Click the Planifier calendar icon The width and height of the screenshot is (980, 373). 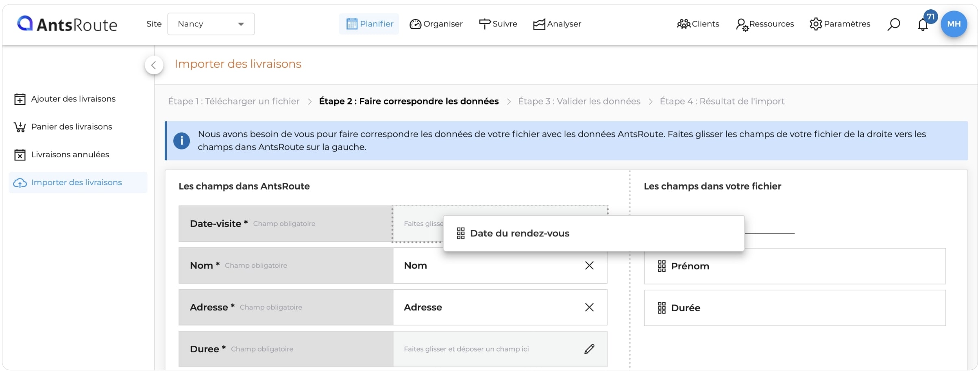click(x=352, y=24)
